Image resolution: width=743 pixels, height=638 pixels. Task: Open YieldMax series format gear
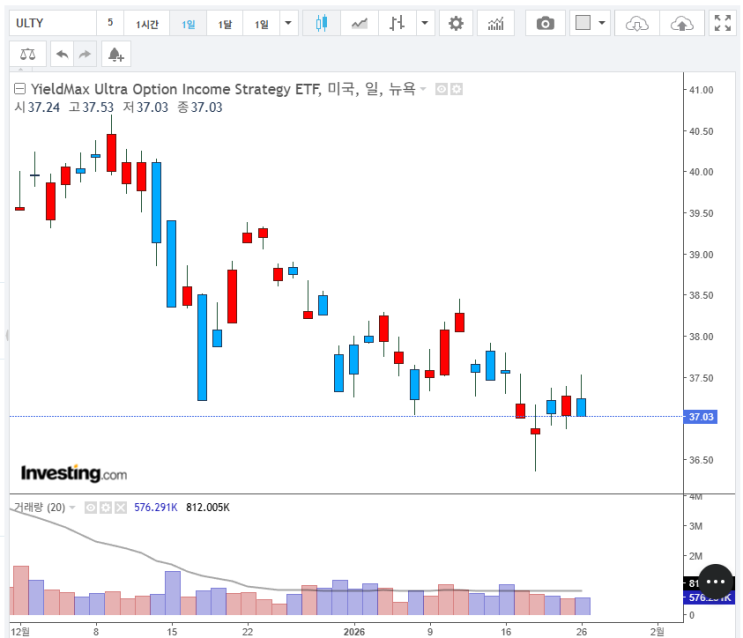tap(456, 89)
